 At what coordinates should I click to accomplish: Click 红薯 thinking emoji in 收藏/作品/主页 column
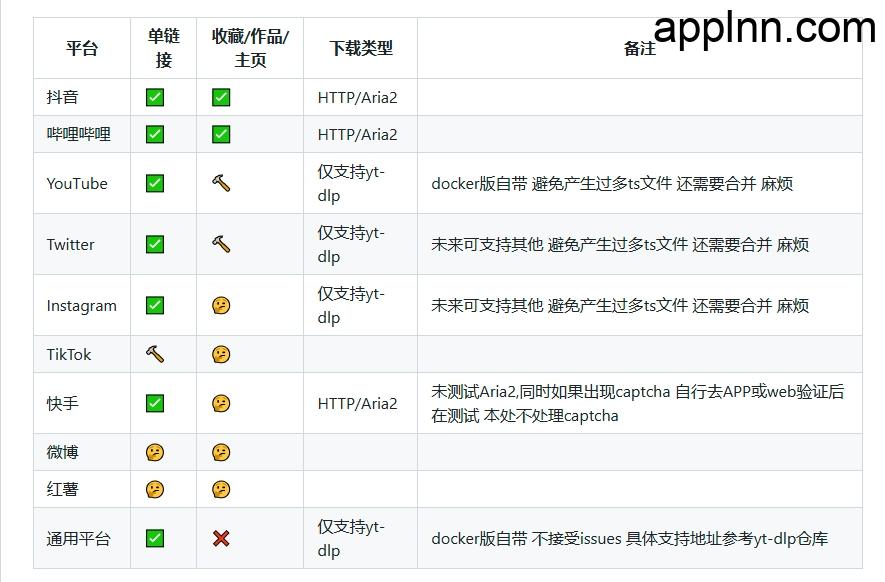pyautogui.click(x=221, y=489)
